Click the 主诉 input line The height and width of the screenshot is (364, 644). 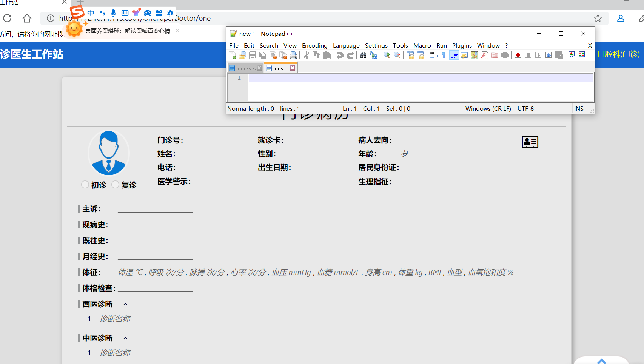(156, 209)
